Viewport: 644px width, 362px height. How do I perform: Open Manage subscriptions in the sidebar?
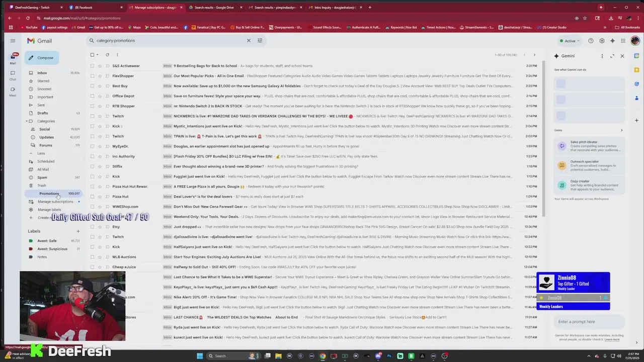(x=55, y=202)
